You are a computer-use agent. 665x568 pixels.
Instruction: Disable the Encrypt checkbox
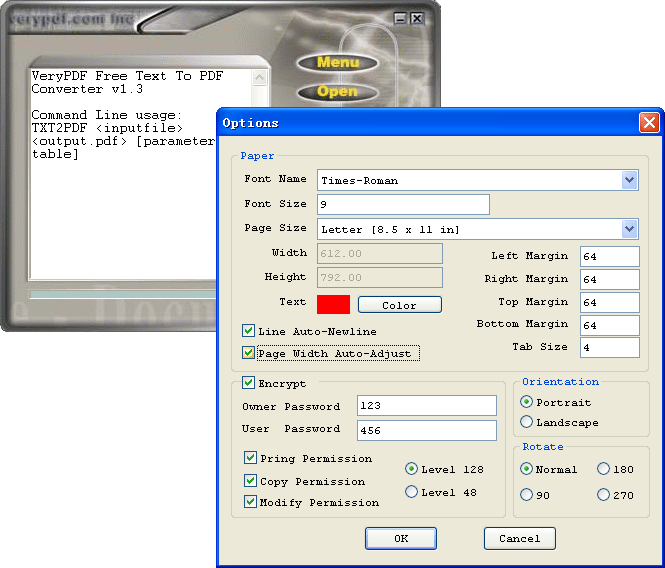pos(249,383)
